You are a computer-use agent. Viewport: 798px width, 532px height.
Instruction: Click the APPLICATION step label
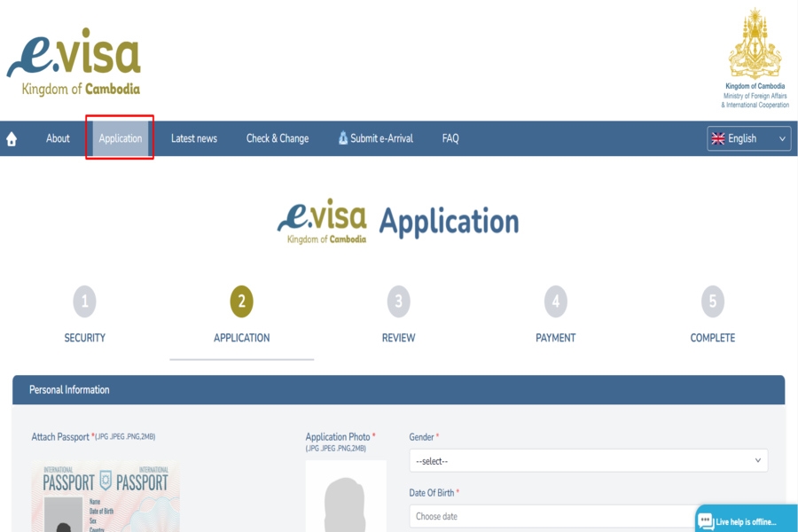242,338
